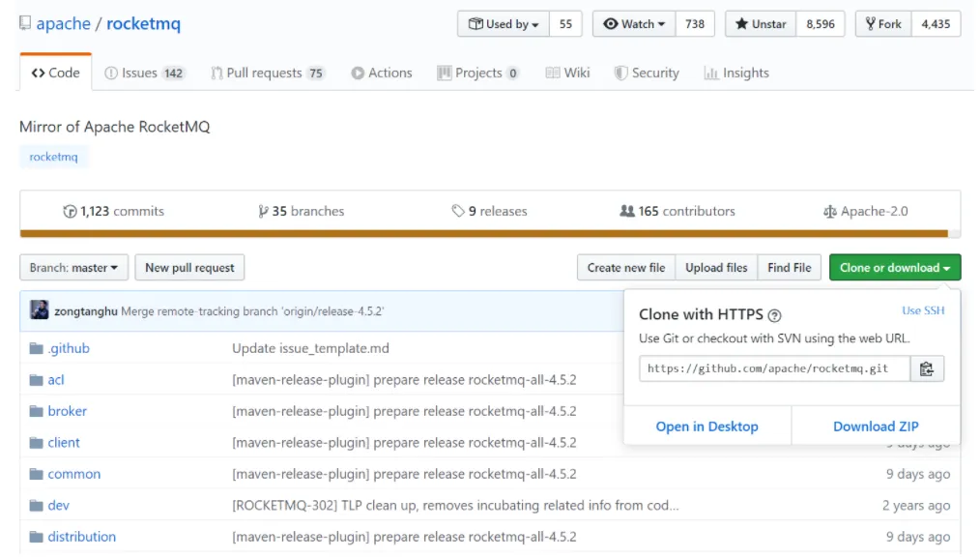Open the .github folder icon

click(x=37, y=348)
